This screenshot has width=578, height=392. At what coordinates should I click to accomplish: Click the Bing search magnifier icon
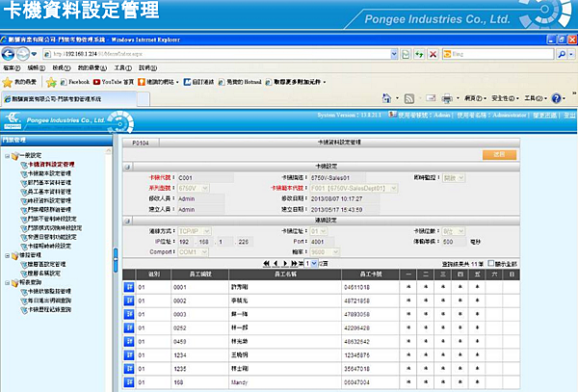click(562, 54)
